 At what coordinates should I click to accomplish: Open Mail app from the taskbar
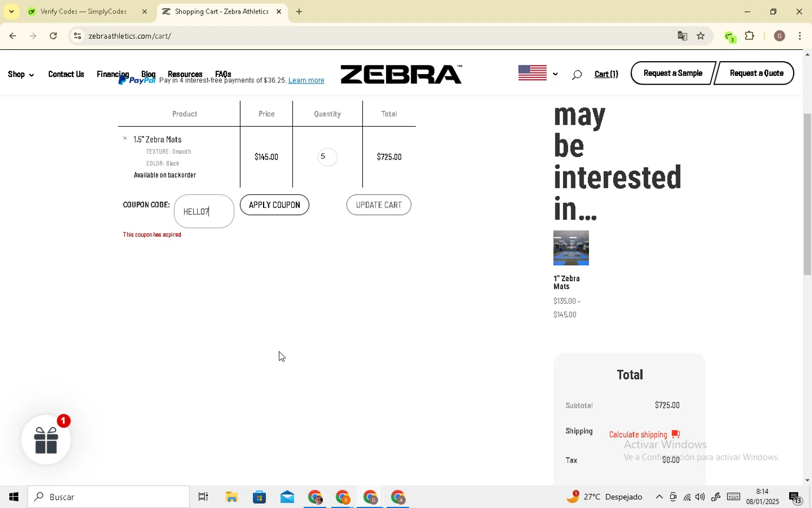(x=287, y=497)
